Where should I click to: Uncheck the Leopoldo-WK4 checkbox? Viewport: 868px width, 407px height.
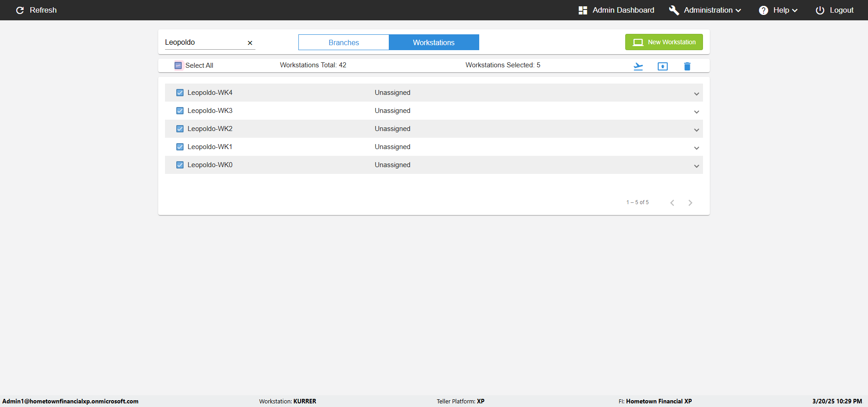[x=180, y=93]
